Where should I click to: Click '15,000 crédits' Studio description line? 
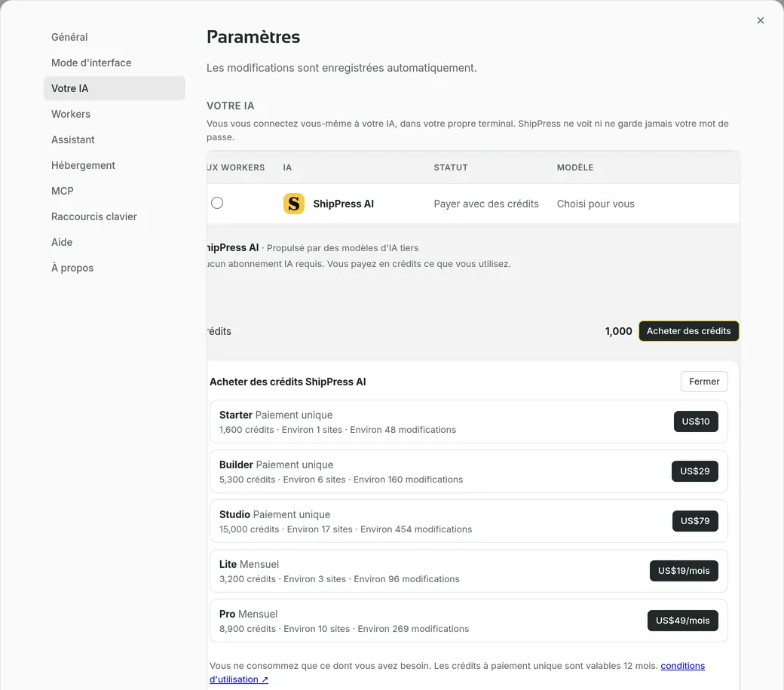(345, 529)
